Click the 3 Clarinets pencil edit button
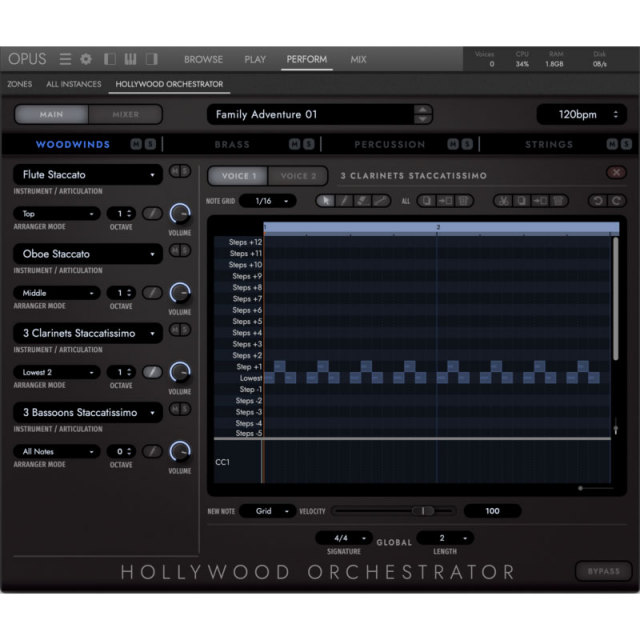The image size is (640, 640). click(x=152, y=372)
